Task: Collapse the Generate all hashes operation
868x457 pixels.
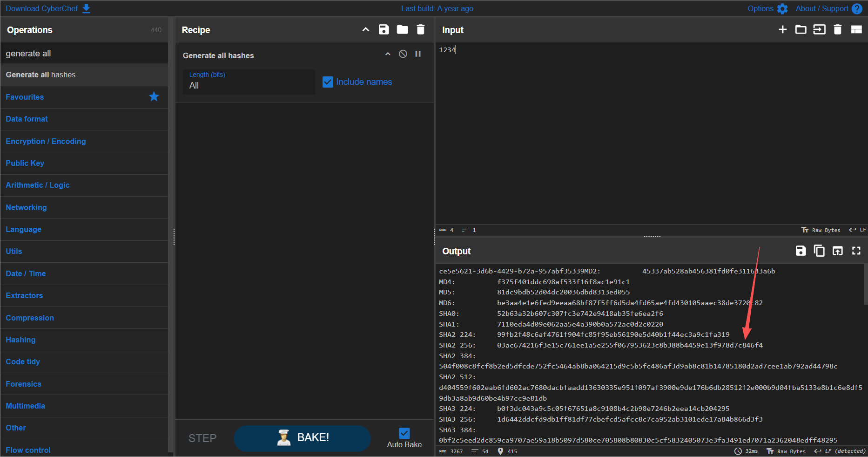Action: [x=388, y=54]
